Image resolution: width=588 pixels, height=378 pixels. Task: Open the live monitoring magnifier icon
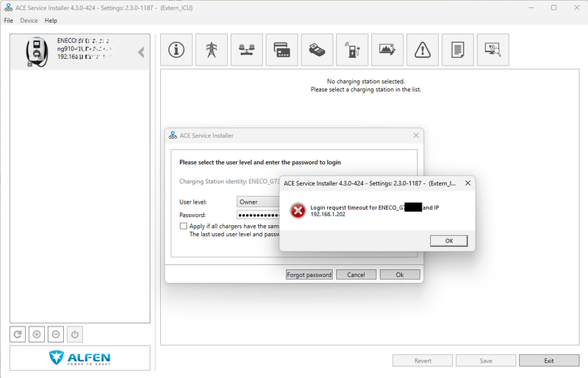point(493,50)
